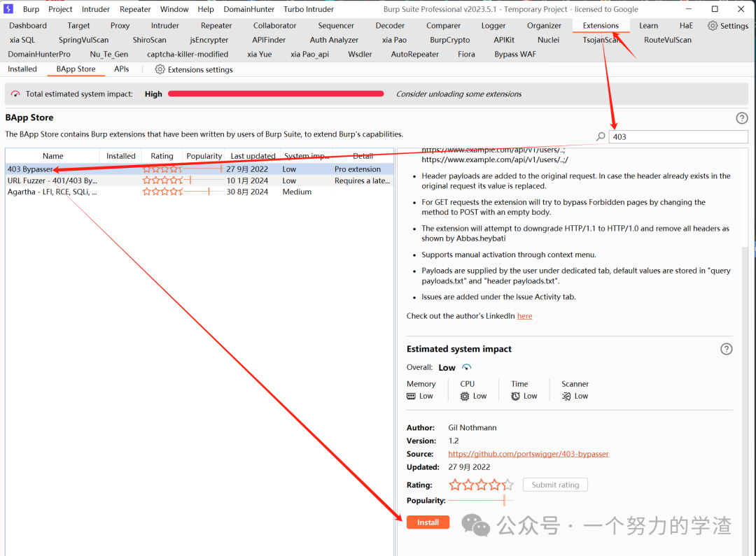Select the URL Fuzzer - 401/403 row
Image resolution: width=756 pixels, height=556 pixels.
(x=199, y=180)
